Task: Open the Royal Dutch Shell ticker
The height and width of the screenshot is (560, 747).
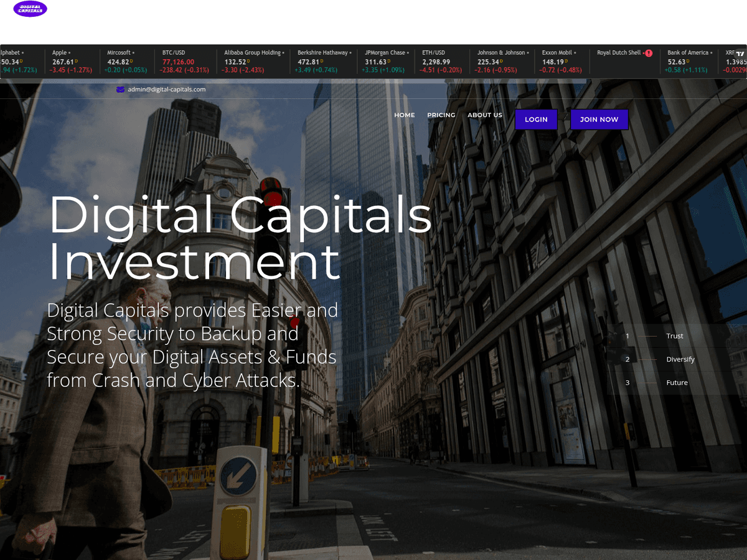Action: point(624,62)
